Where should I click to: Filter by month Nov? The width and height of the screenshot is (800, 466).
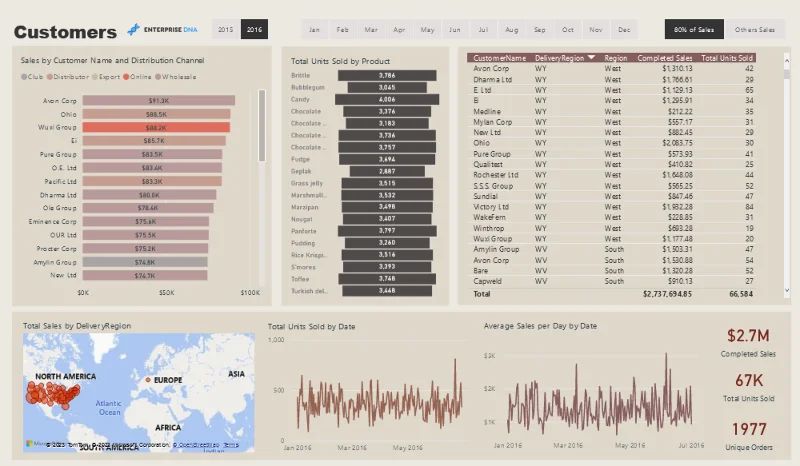pyautogui.click(x=595, y=30)
